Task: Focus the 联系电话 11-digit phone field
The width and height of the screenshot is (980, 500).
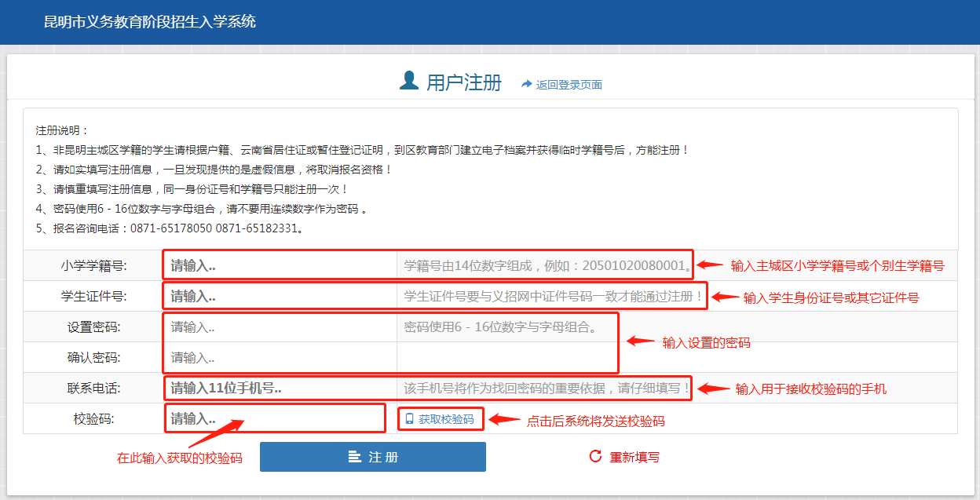Action: [280, 388]
